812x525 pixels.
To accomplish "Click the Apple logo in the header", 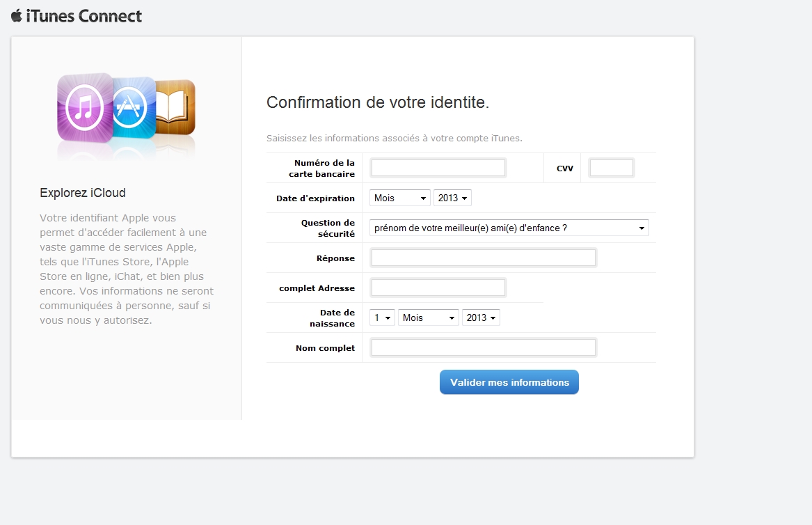I will coord(17,15).
